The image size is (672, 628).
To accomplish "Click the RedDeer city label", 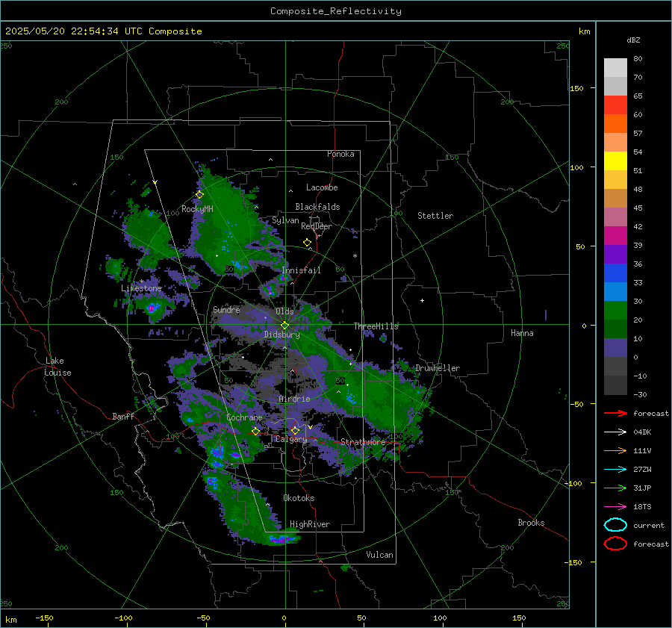I will [317, 226].
